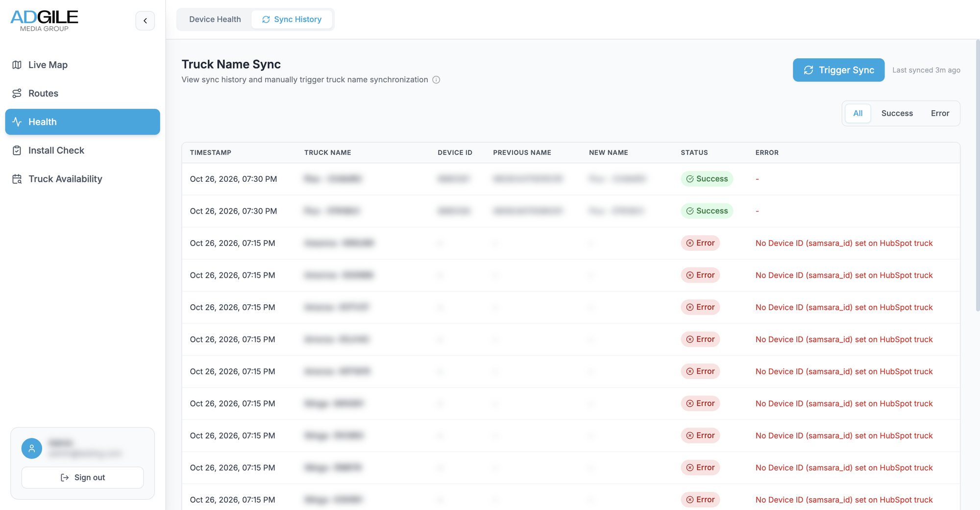Screen dimensions: 980x510
Task: Click Success badge in first row
Action: click(x=707, y=179)
